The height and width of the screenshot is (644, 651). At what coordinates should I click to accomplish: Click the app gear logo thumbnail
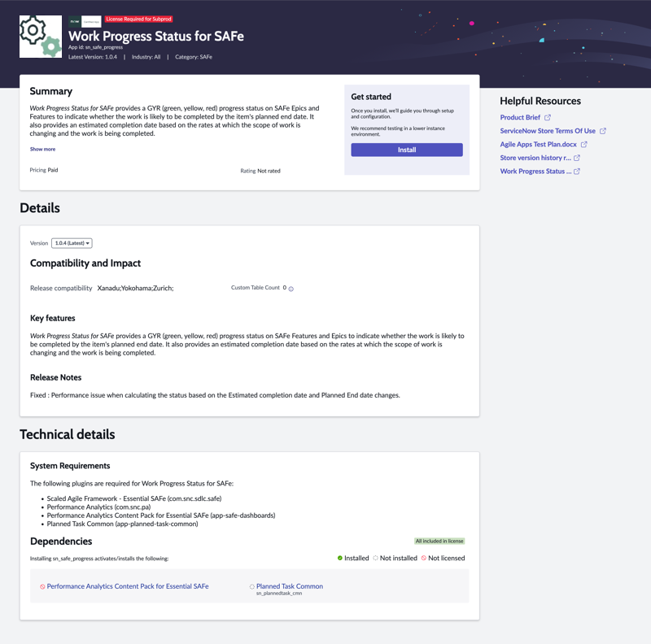coord(41,37)
